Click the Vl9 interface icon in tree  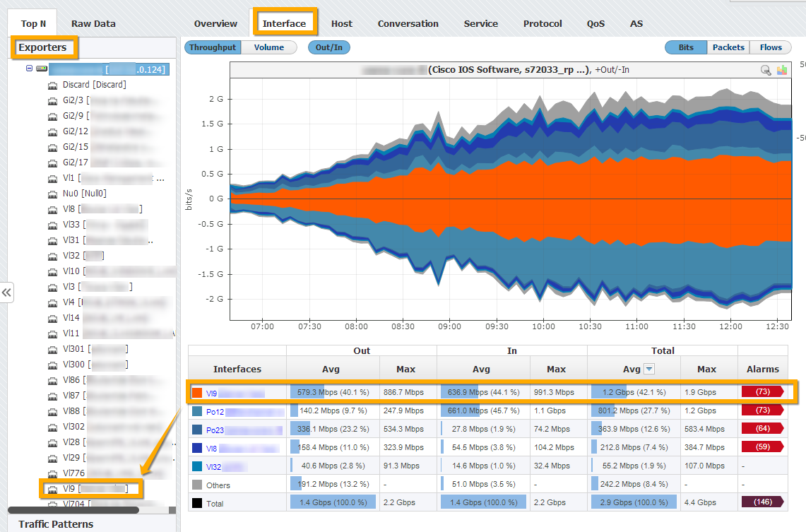[x=52, y=490]
